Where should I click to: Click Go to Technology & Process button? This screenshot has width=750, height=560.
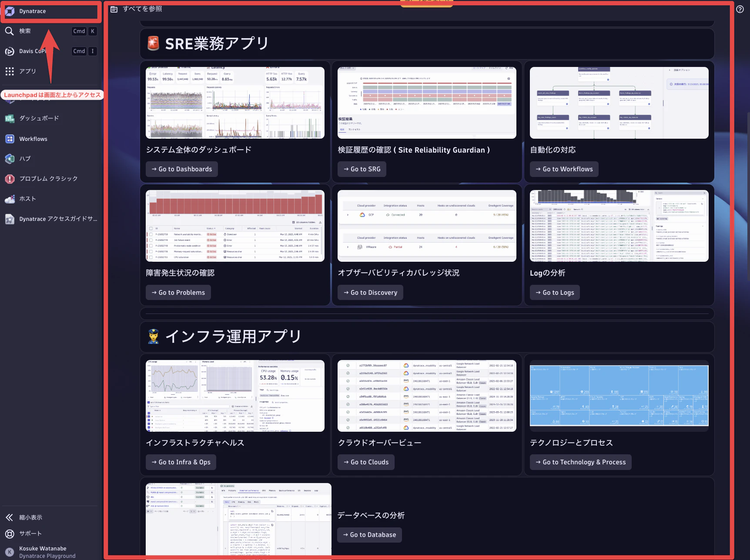[581, 462]
